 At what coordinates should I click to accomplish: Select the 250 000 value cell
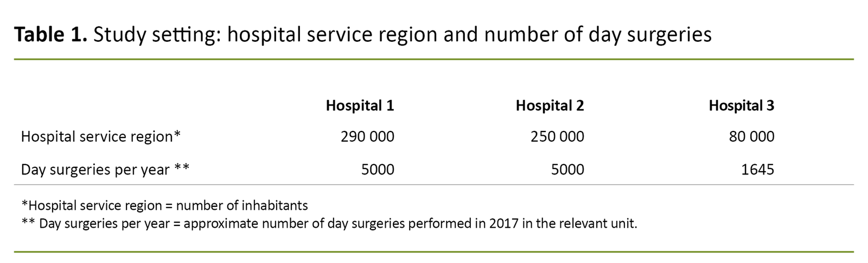[x=557, y=136]
